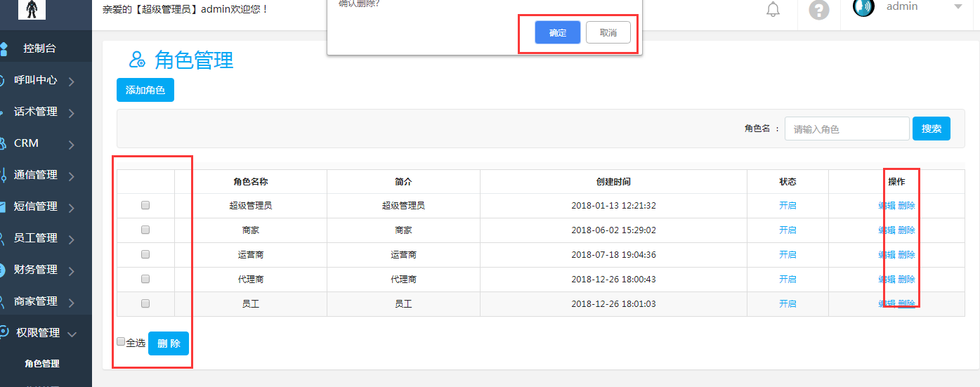
Task: Click 编辑 link for 代理商 row
Action: click(x=887, y=280)
